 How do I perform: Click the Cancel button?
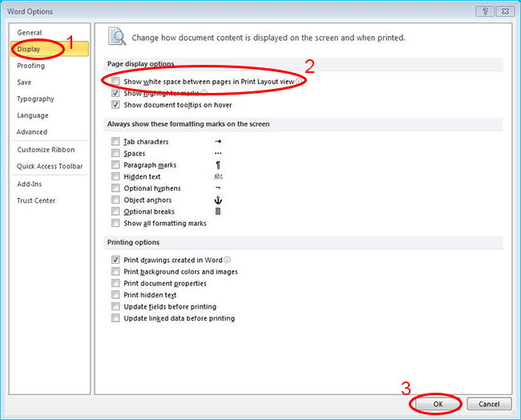tap(489, 404)
